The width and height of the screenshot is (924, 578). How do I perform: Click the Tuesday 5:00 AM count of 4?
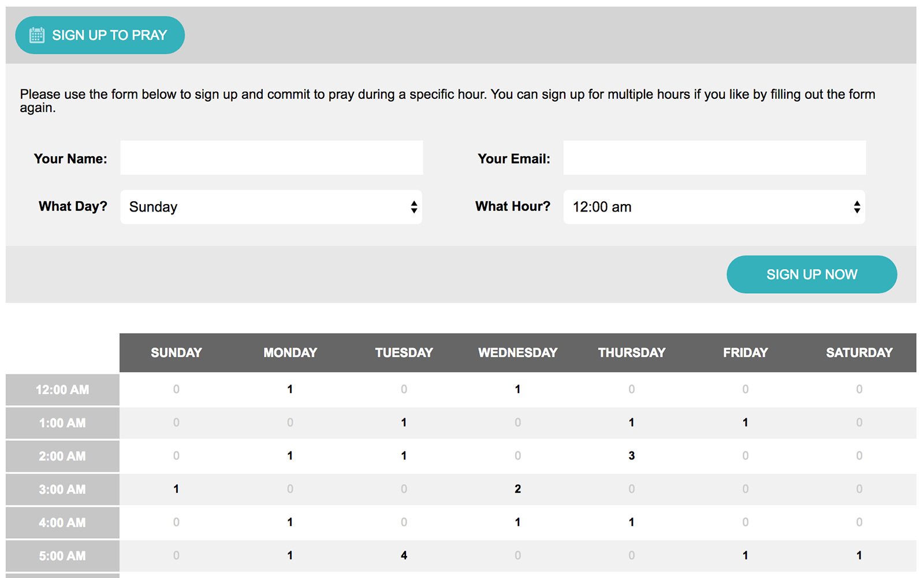pos(404,555)
